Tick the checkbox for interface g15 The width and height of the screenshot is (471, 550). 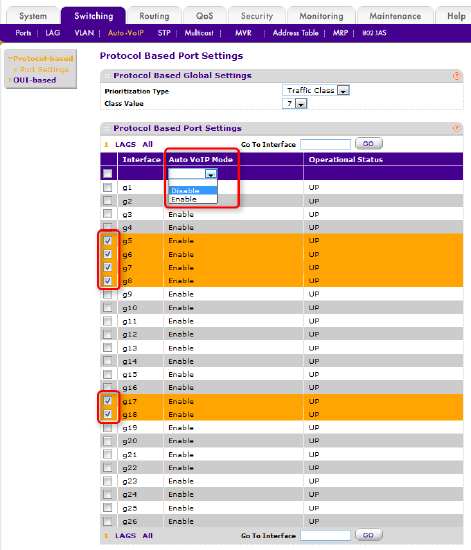(108, 374)
